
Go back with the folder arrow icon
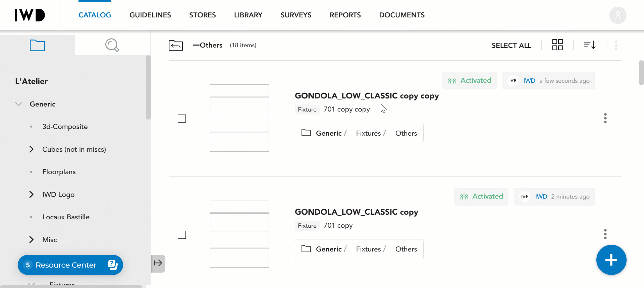coord(176,45)
